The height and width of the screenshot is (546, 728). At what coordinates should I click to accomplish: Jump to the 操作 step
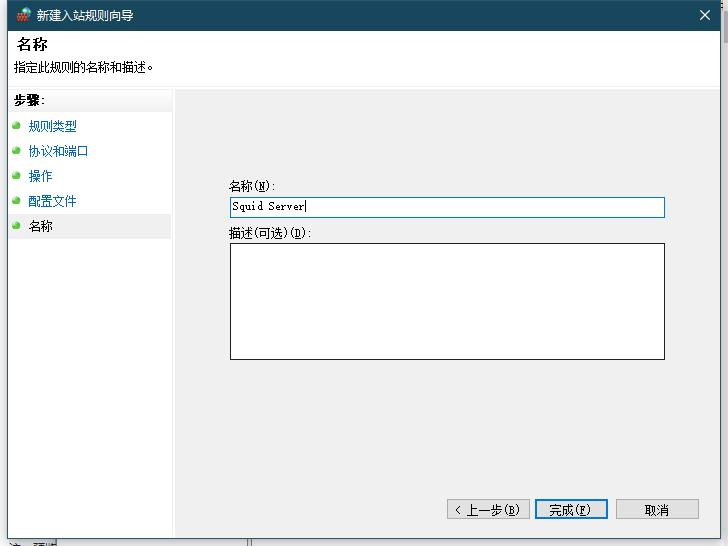pos(40,176)
